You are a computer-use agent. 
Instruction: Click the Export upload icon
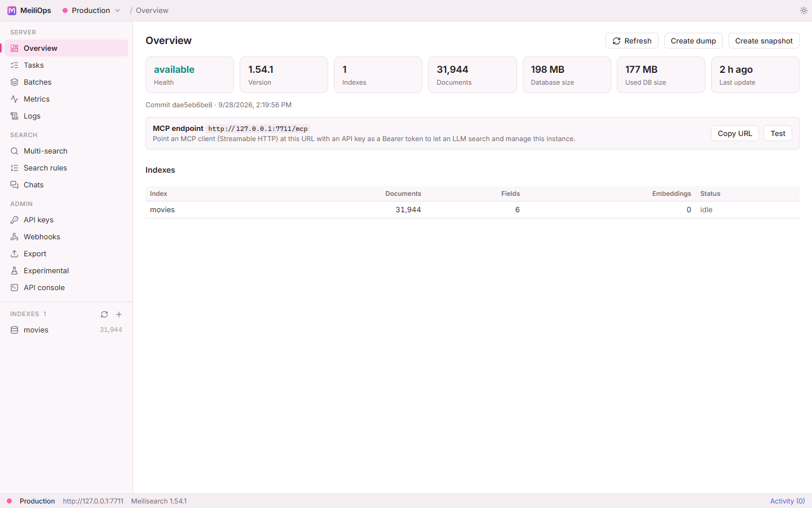15,254
